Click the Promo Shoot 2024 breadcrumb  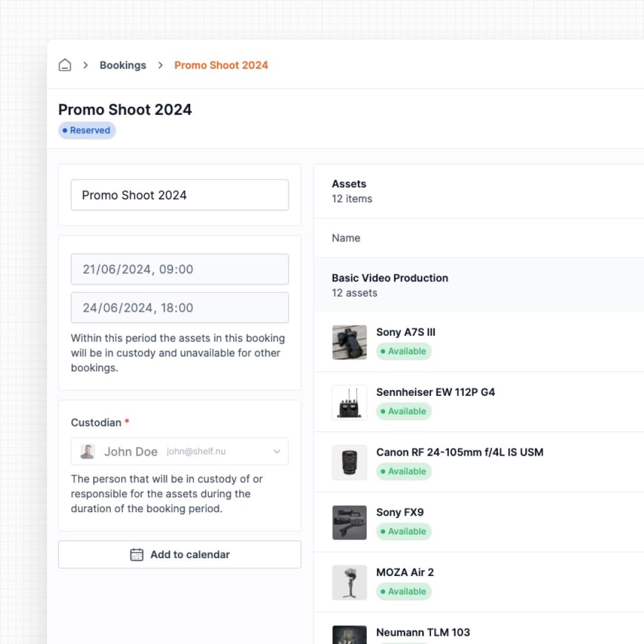(221, 66)
